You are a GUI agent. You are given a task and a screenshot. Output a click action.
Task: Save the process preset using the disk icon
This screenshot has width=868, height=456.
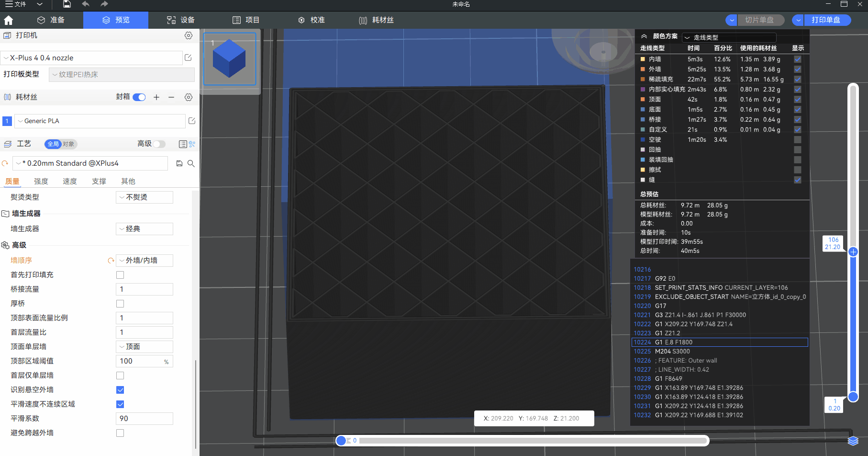coord(179,163)
